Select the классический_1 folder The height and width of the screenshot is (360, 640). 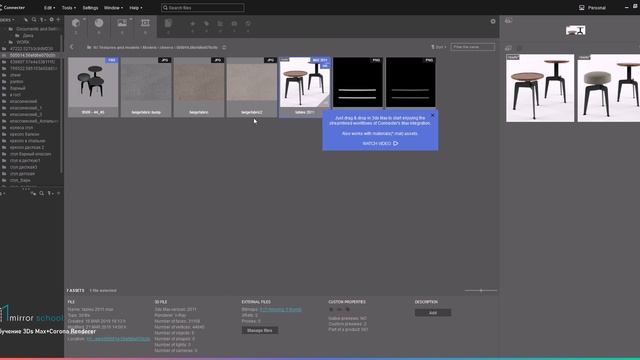coord(25,108)
